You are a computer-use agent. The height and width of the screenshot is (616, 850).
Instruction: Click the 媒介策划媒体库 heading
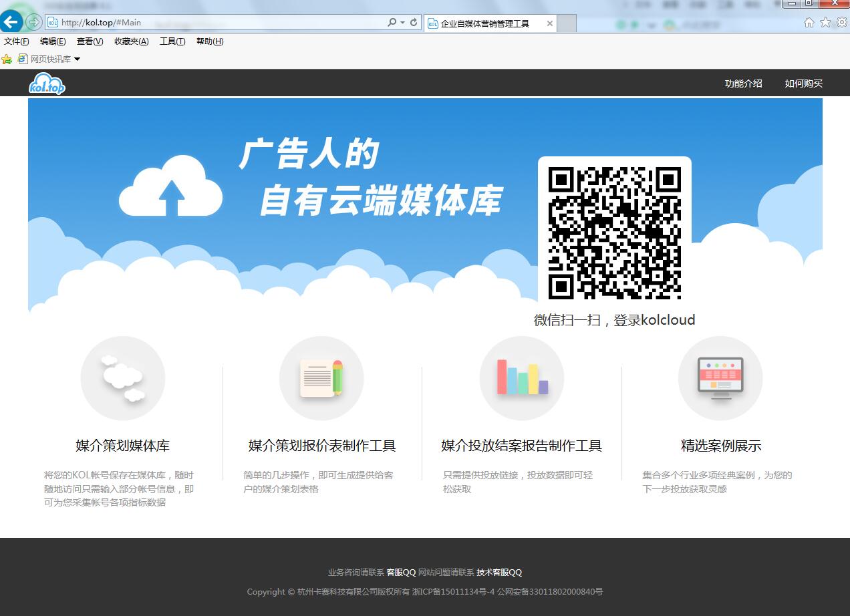click(123, 446)
